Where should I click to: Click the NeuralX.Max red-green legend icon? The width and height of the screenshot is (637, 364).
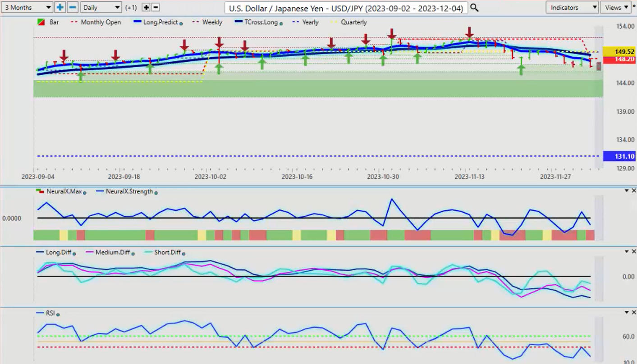pyautogui.click(x=41, y=191)
